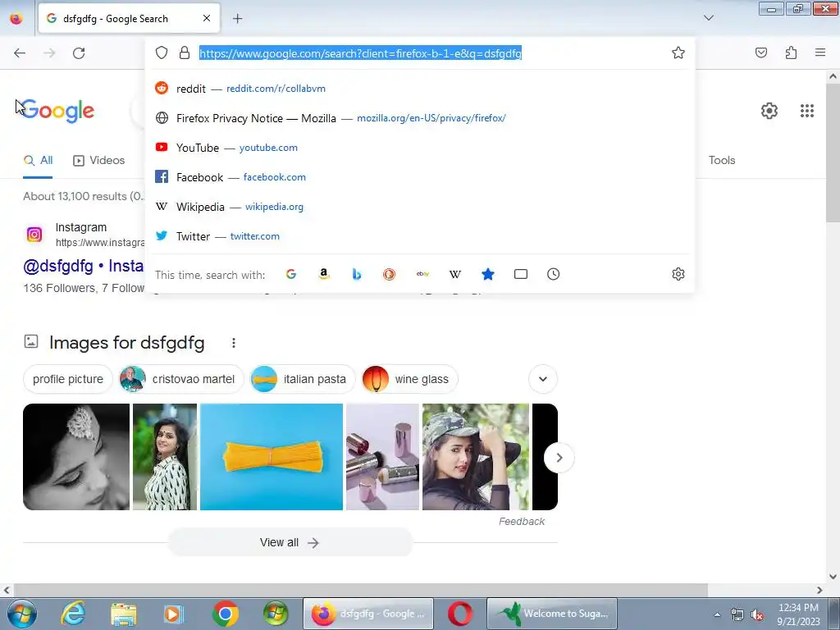840x630 pixels.
Task: Open search settings gear in dropdown
Action: tap(678, 274)
